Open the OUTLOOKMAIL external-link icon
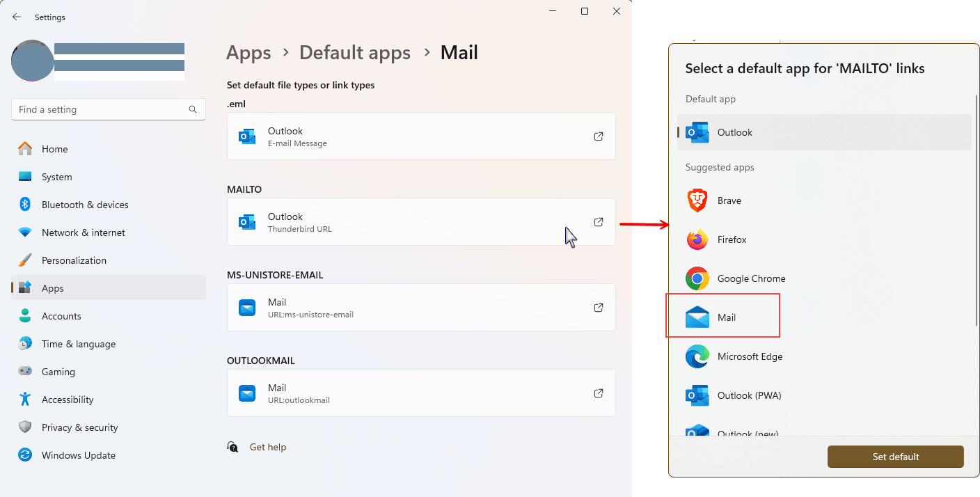This screenshot has height=497, width=980. click(x=599, y=393)
